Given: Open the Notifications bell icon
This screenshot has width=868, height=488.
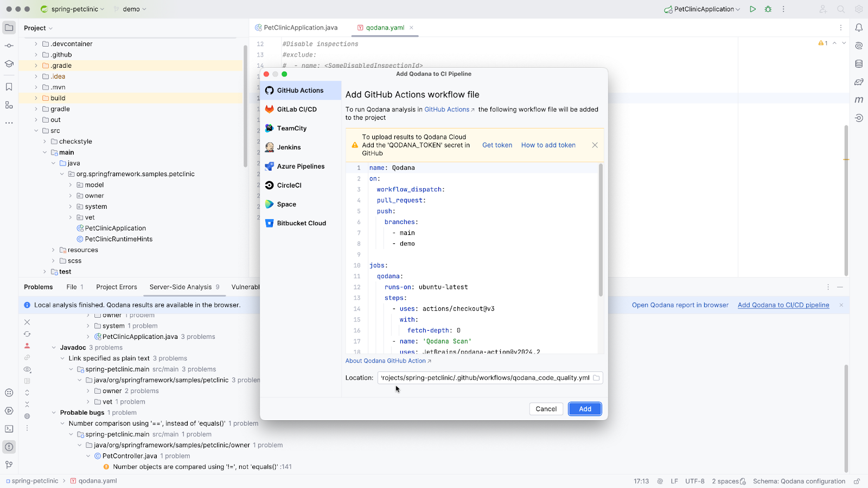Looking at the screenshot, I should pos(859,28).
